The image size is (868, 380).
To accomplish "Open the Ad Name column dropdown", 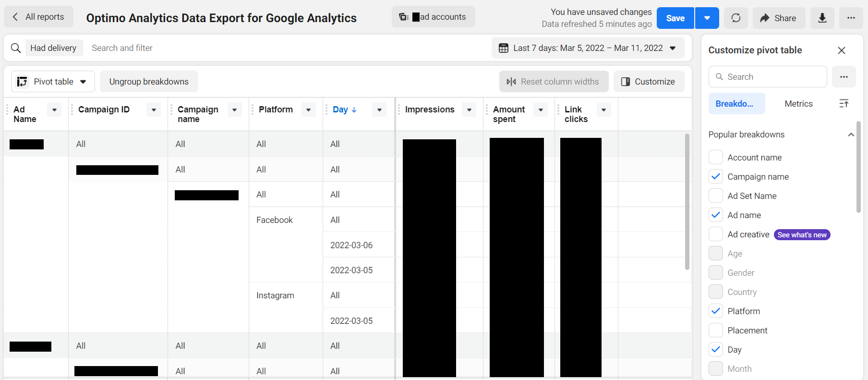I will coord(54,110).
